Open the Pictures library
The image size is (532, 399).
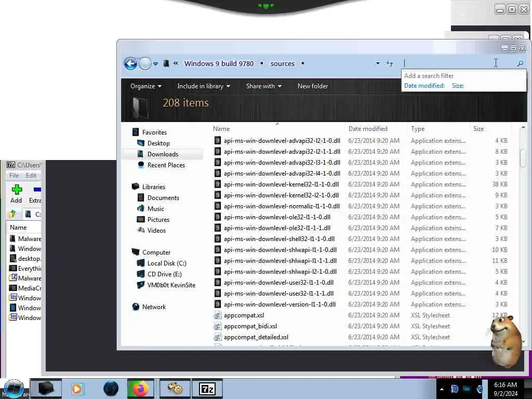(158, 220)
